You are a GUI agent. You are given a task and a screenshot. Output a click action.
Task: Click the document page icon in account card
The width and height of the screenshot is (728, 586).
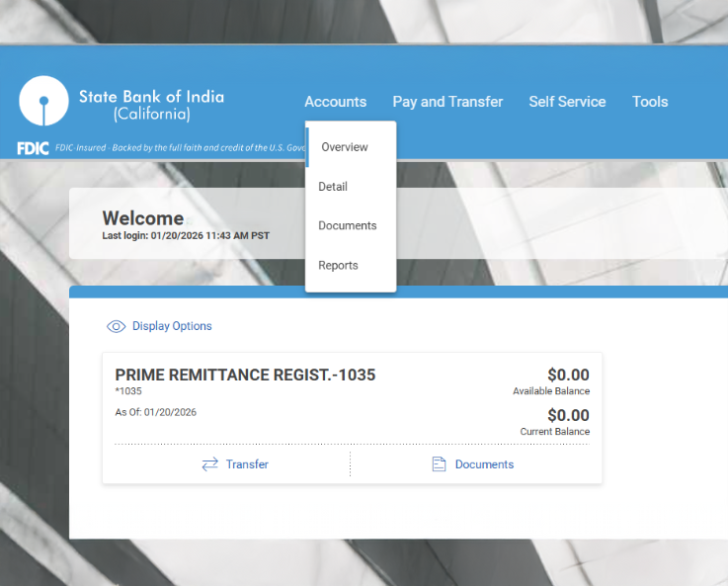(x=440, y=464)
